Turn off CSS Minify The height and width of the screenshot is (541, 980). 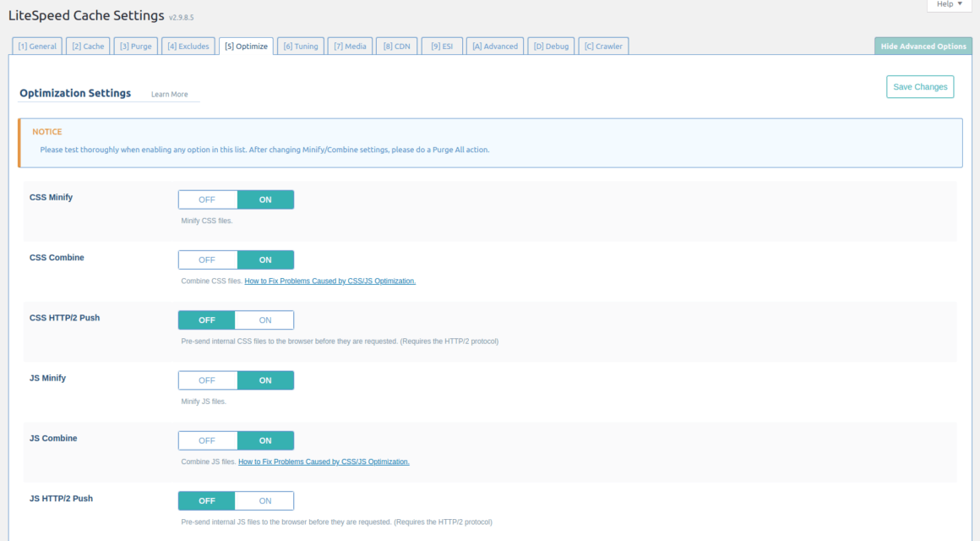pos(208,199)
